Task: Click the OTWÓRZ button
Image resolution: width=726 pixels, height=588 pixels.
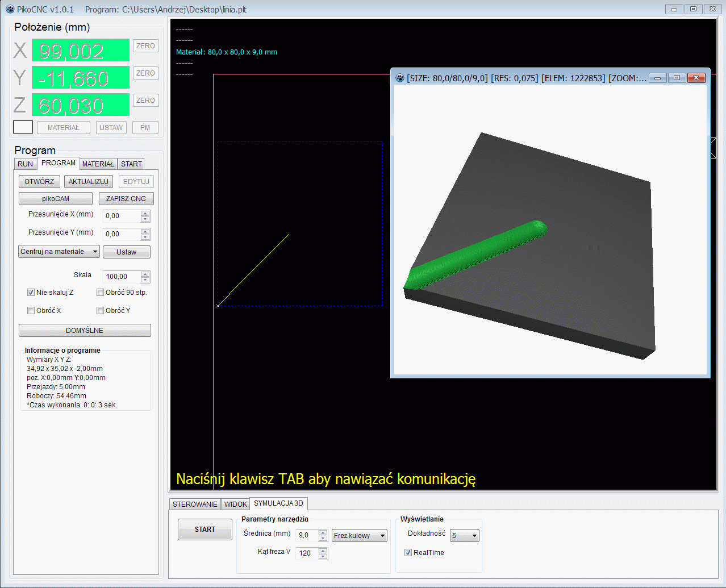Action: pyautogui.click(x=39, y=182)
